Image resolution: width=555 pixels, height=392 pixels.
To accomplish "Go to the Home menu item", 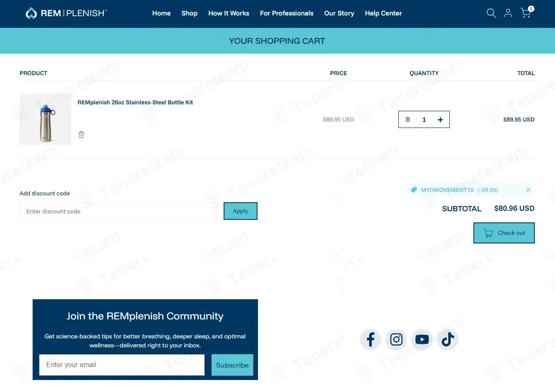I will 161,13.
